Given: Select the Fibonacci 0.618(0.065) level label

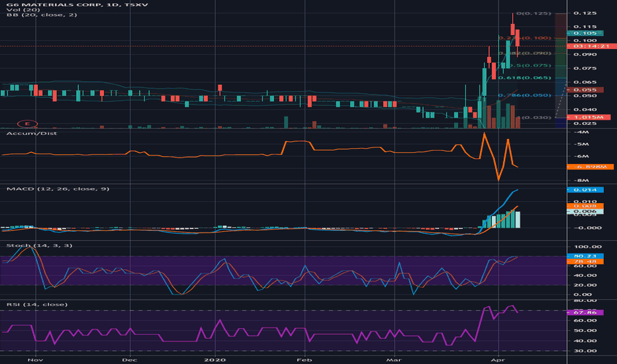Looking at the screenshot, I should [x=524, y=77].
